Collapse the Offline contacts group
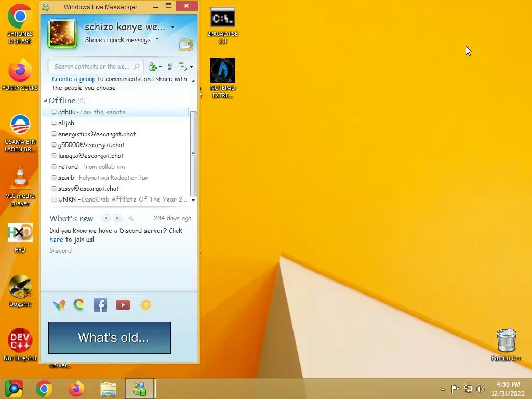This screenshot has height=399, width=532. [45, 100]
